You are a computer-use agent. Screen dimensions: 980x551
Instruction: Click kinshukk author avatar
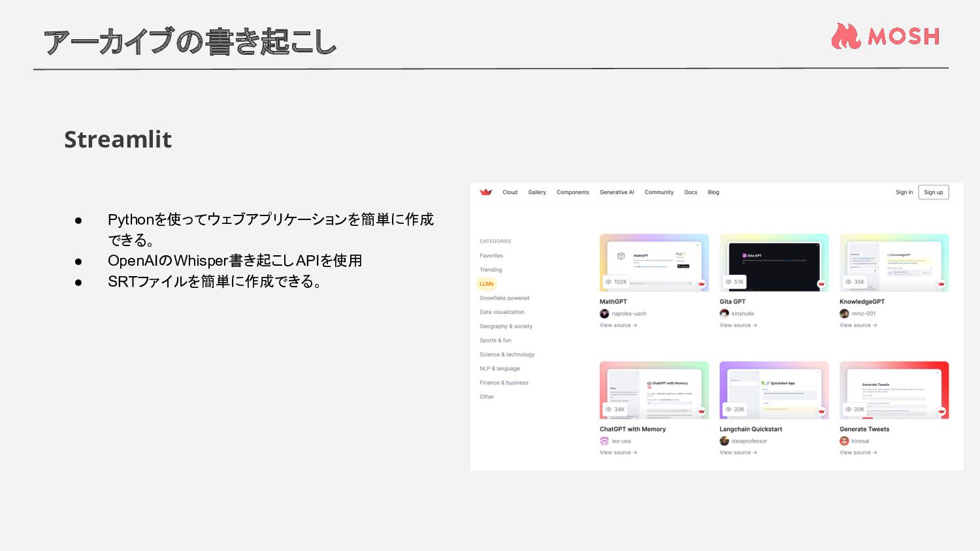tap(724, 314)
